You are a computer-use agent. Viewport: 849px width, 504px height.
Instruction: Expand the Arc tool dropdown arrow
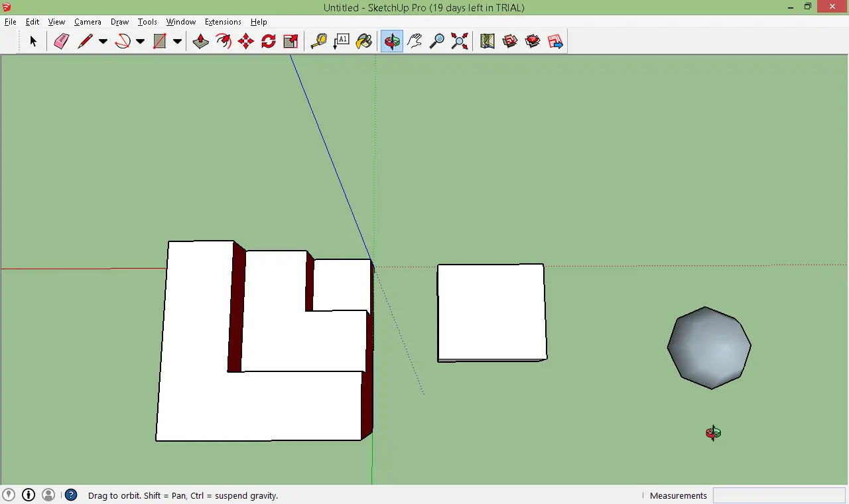point(140,41)
